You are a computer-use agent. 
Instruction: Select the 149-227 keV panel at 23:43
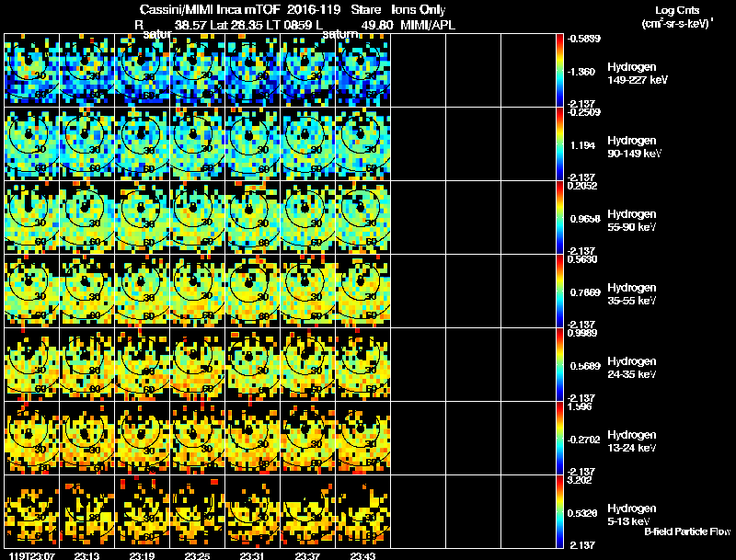click(363, 71)
